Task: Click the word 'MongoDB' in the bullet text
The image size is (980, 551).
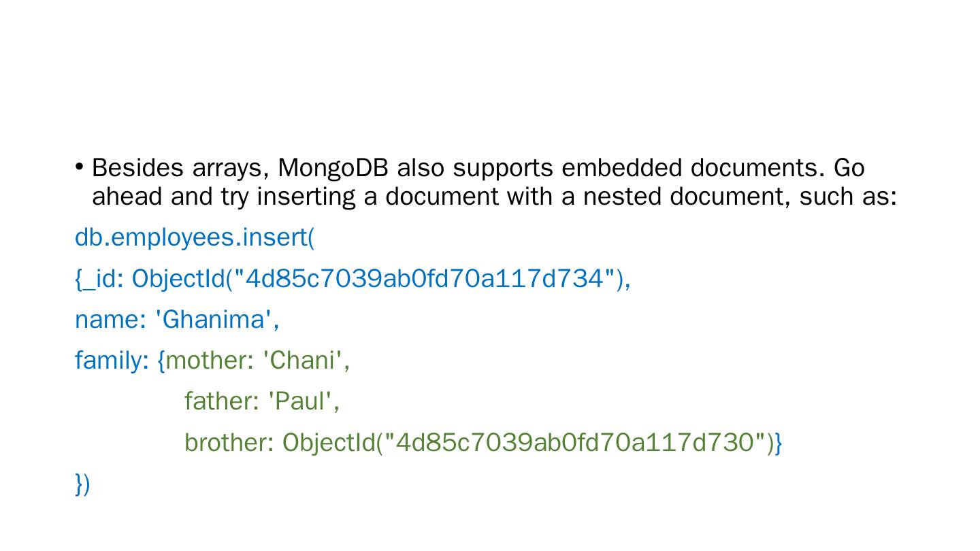Action: [x=333, y=167]
